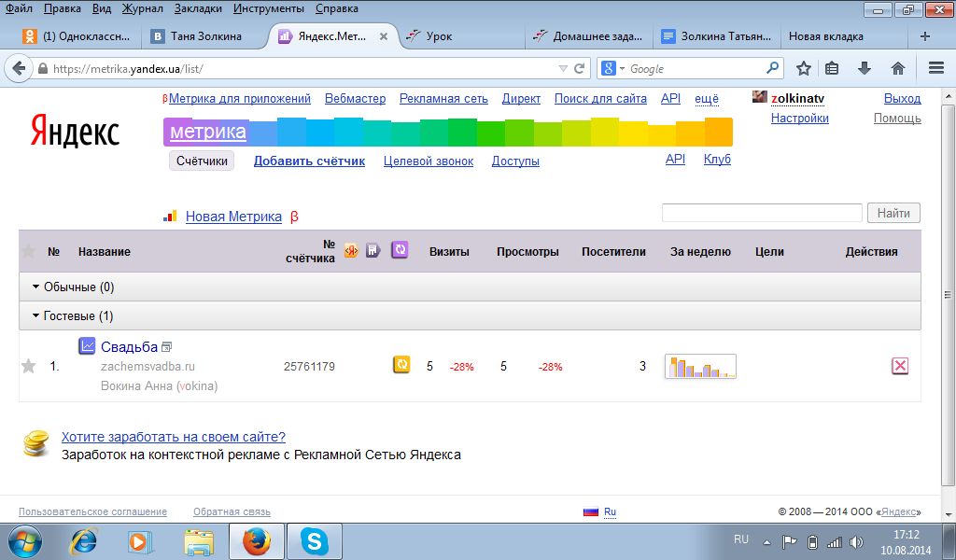The image size is (956, 560).
Task: Click the Google search input field
Action: 696,69
